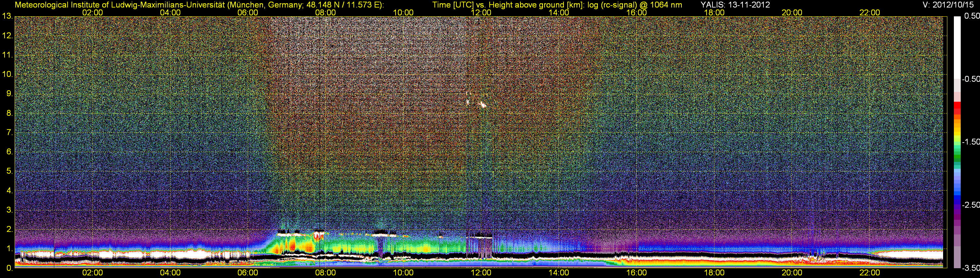
Task: Click the height axis label '4.'
Action: click(x=10, y=190)
